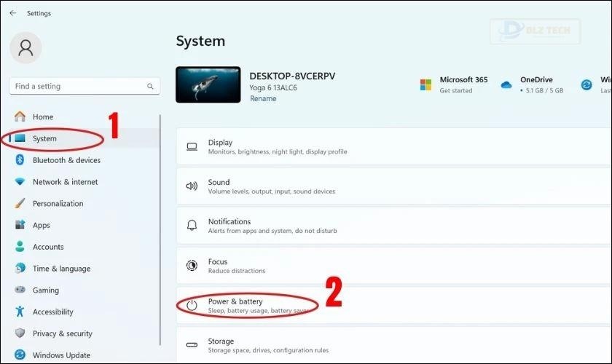Image resolution: width=612 pixels, height=364 pixels.
Task: Click the desktop wallpaper thumbnail
Action: coord(208,84)
